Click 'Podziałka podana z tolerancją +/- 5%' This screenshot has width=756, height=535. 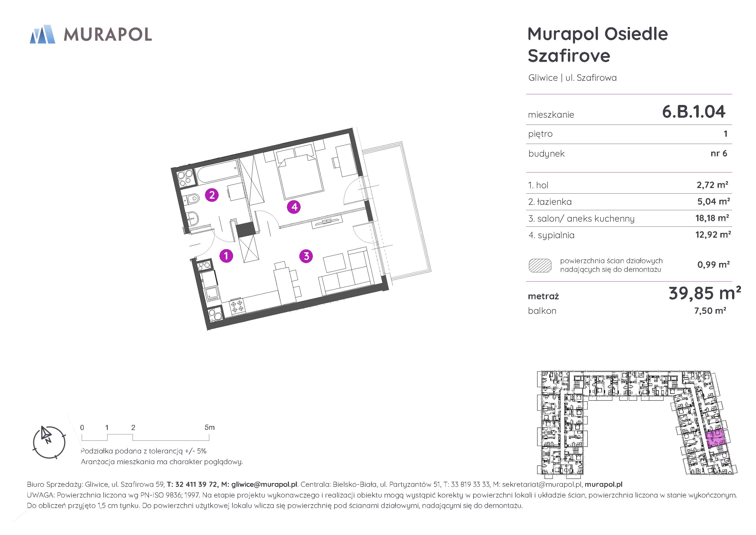pos(144,451)
